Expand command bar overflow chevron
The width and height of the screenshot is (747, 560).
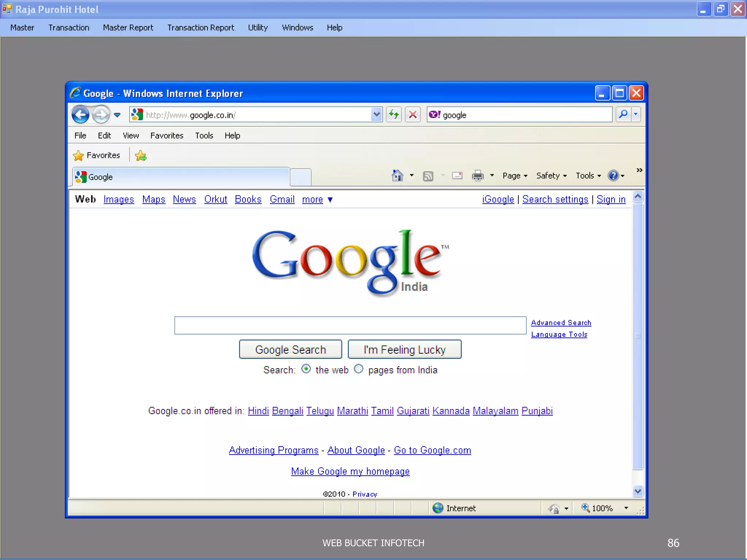click(x=639, y=170)
